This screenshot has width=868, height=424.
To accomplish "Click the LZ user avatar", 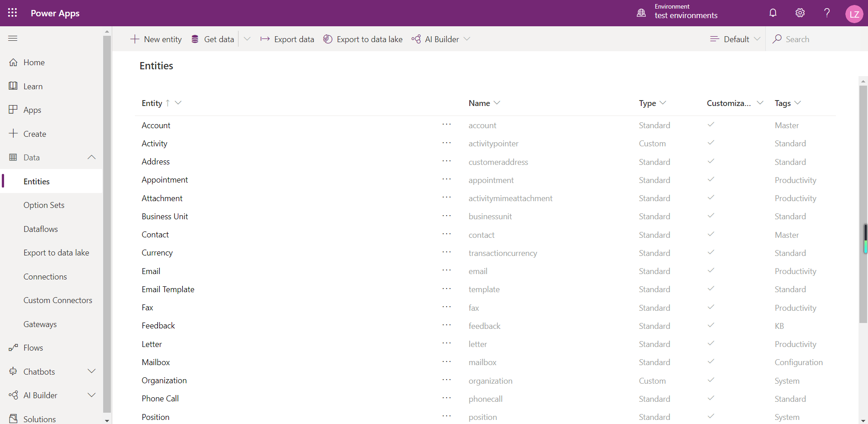I will 854,13.
